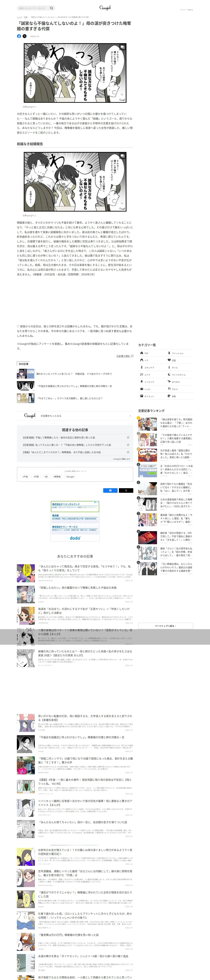
Task: Share article via X icon under title
Action: (x=24, y=36)
